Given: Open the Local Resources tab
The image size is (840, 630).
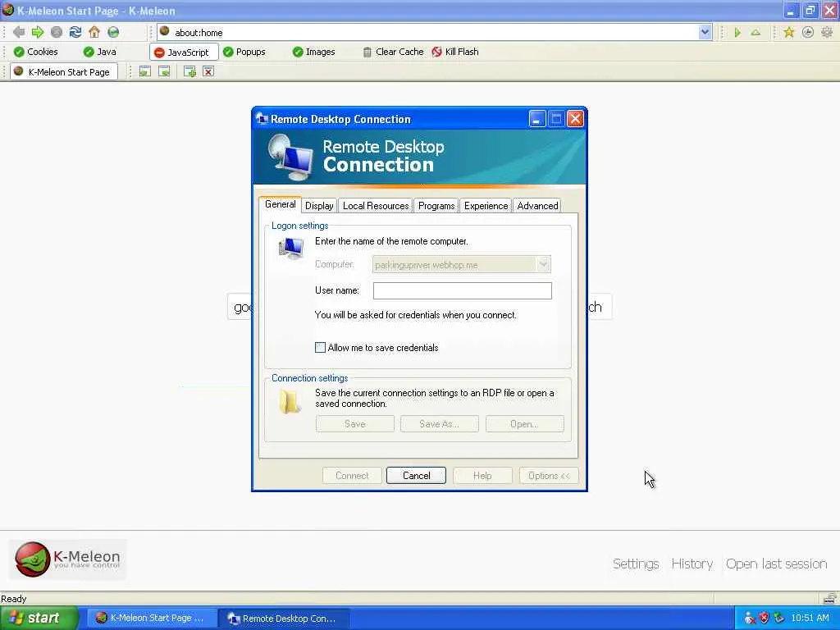Looking at the screenshot, I should pyautogui.click(x=376, y=206).
